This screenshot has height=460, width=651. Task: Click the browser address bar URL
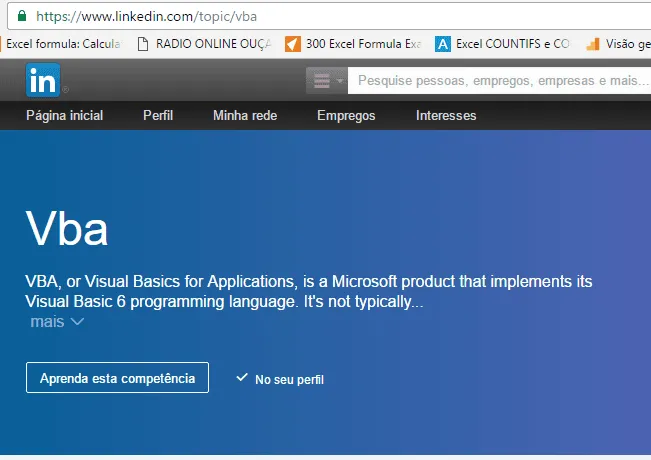pyautogui.click(x=146, y=16)
